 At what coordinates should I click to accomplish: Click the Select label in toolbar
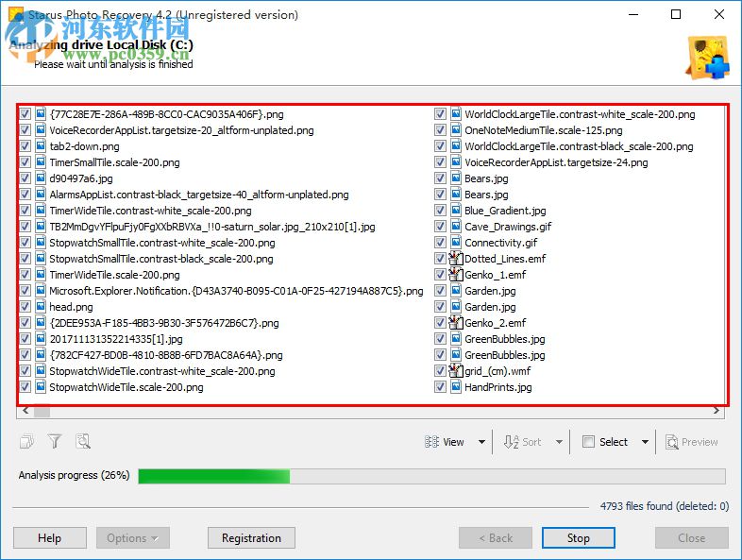(614, 442)
